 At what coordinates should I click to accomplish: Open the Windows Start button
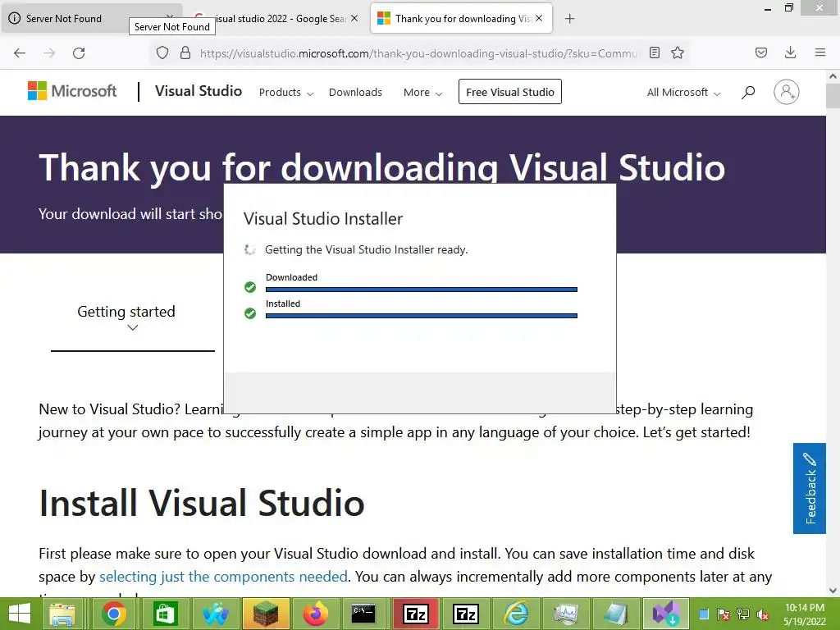click(x=20, y=614)
